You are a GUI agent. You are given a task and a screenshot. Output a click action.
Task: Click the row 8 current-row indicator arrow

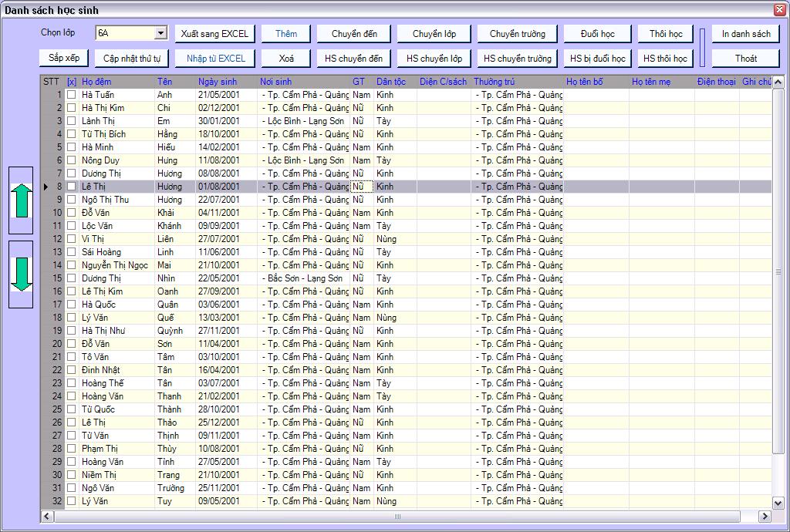46,187
